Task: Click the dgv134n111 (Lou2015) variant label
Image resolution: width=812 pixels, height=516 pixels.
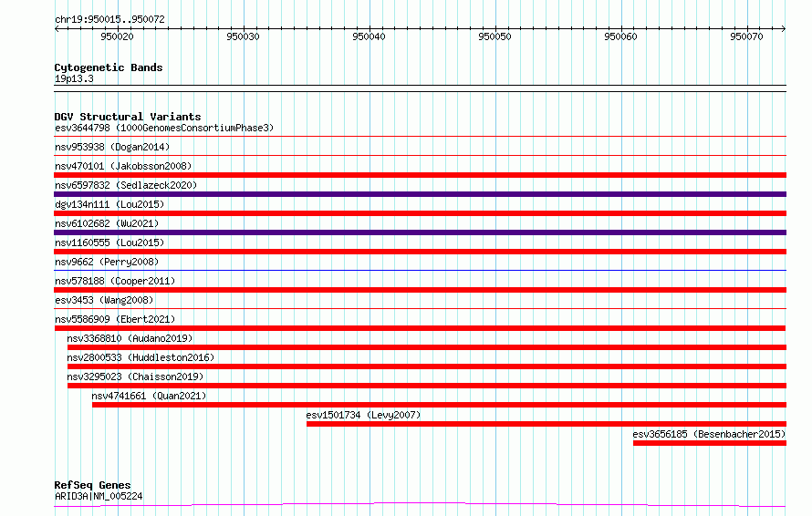Action: (109, 204)
